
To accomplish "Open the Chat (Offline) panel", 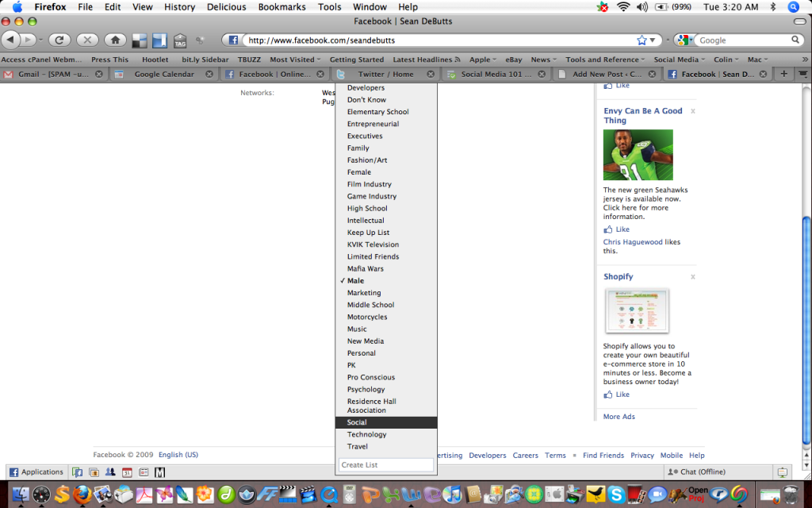I will point(717,472).
